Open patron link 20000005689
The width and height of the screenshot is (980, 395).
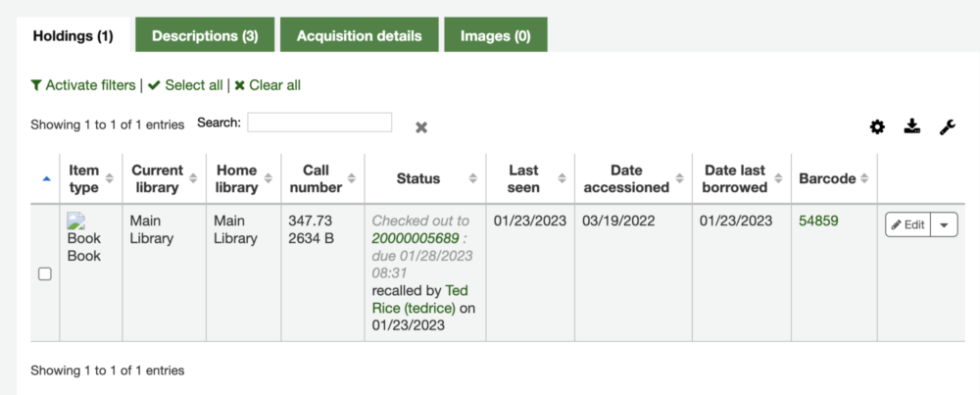click(x=416, y=238)
